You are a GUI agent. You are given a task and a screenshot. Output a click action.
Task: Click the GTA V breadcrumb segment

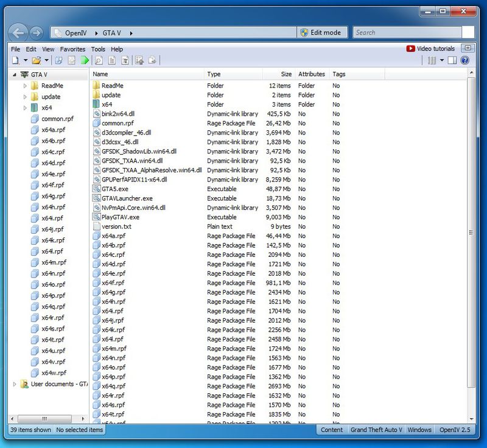coord(111,33)
